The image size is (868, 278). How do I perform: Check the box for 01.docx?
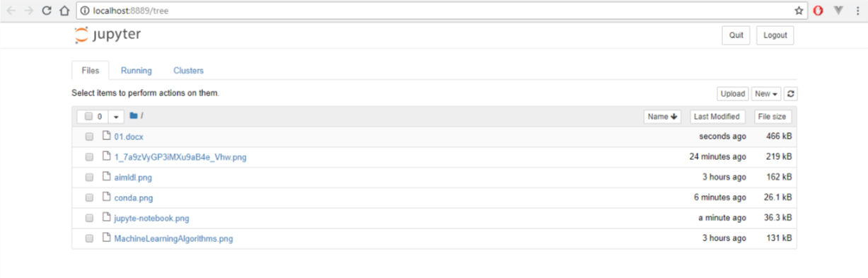[89, 137]
